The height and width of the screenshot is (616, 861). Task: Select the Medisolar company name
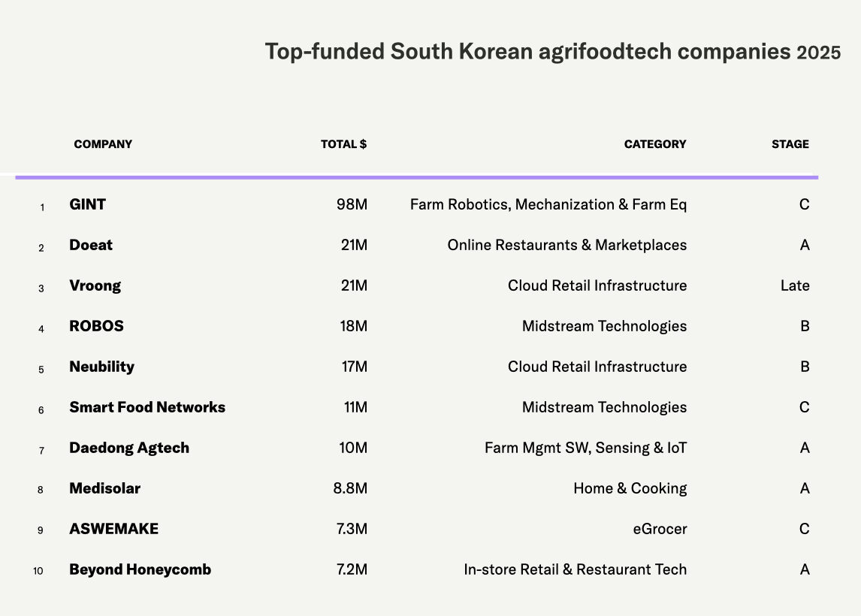point(104,488)
